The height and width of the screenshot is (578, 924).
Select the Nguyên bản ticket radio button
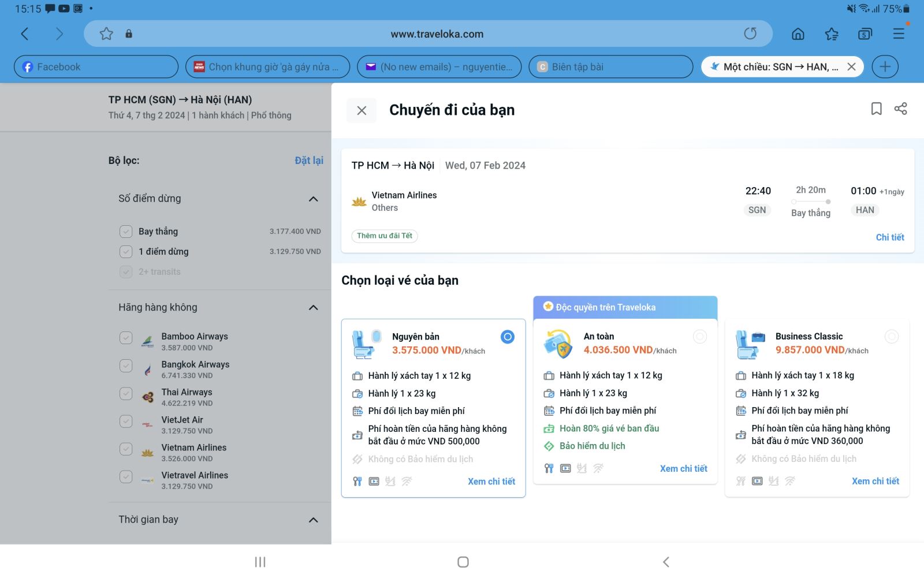(507, 337)
